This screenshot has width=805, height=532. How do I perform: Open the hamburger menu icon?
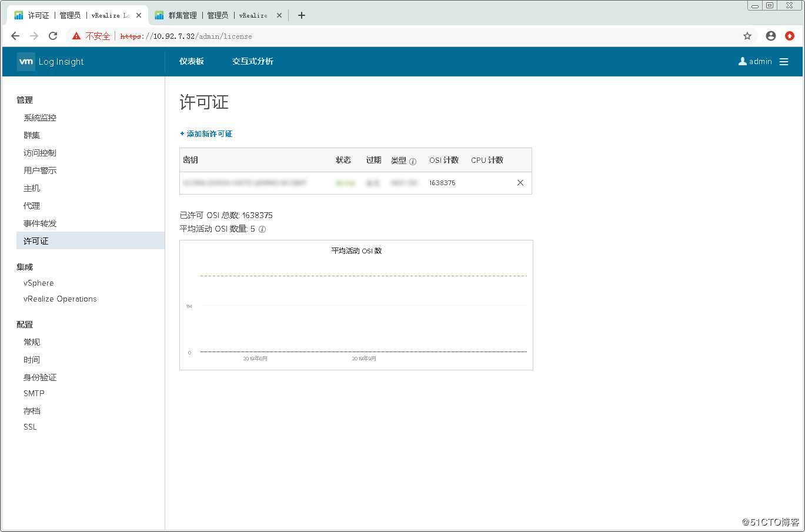tap(784, 62)
